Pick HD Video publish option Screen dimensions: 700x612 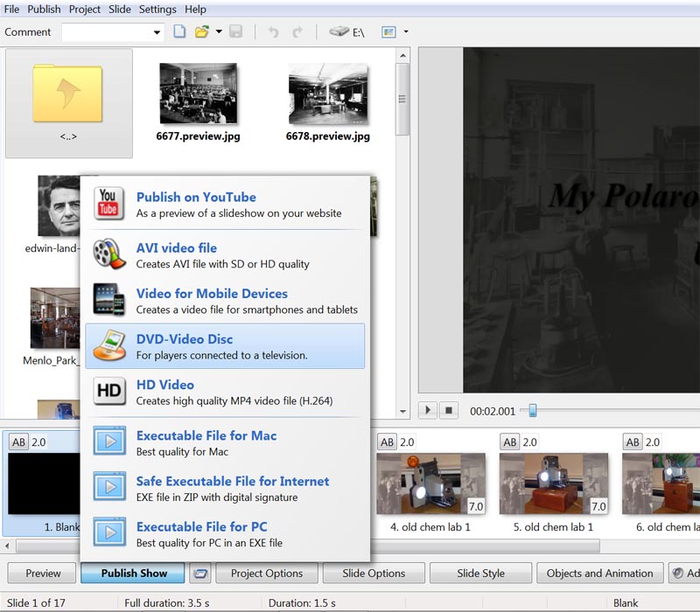(226, 391)
